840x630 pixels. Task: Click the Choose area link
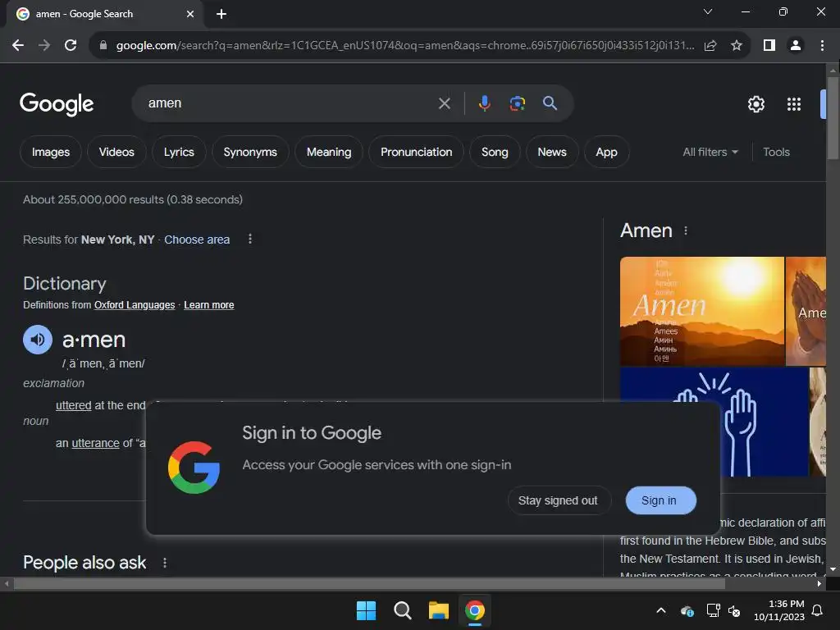point(197,240)
